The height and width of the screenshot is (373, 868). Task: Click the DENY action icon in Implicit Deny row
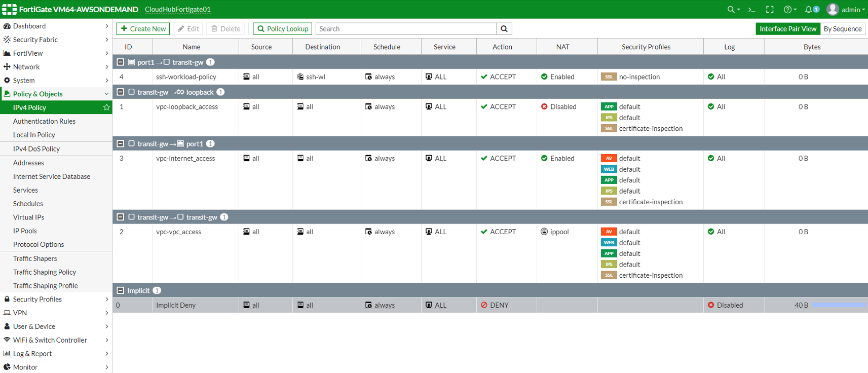click(x=484, y=305)
